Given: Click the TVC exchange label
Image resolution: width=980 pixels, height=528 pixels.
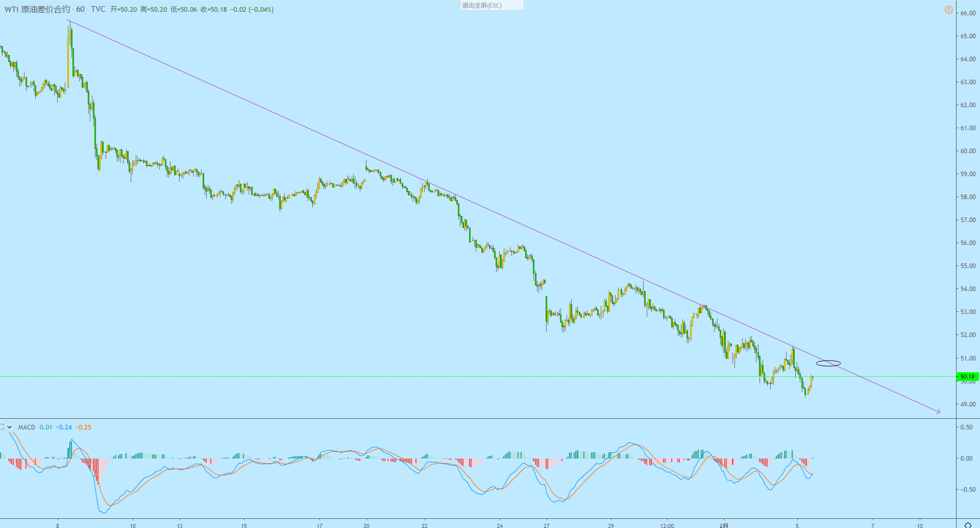Looking at the screenshot, I should click(x=98, y=9).
